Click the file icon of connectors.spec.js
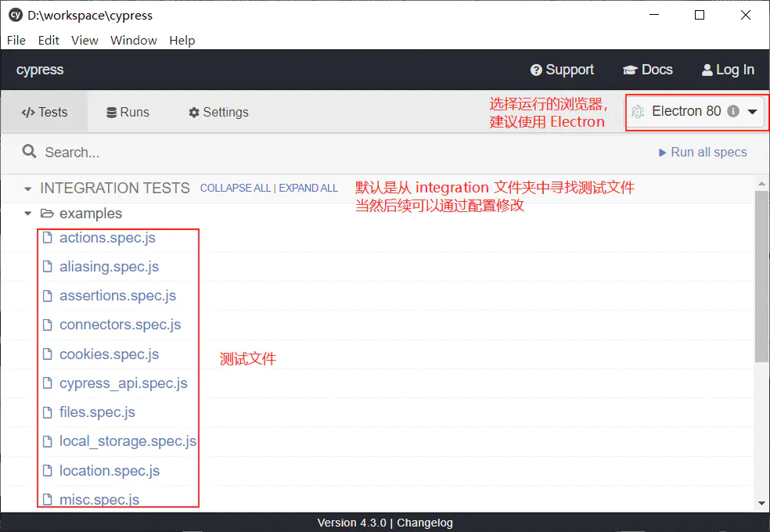 (48, 325)
